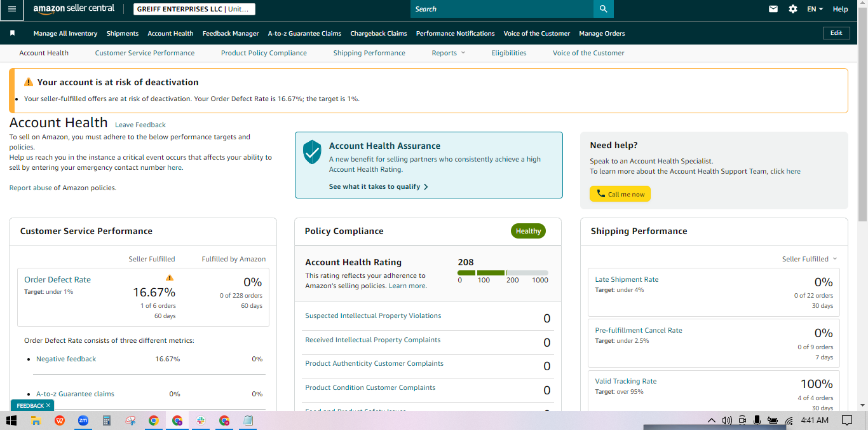This screenshot has height=430, width=868.
Task: Click the Report abuse link
Action: (31, 188)
